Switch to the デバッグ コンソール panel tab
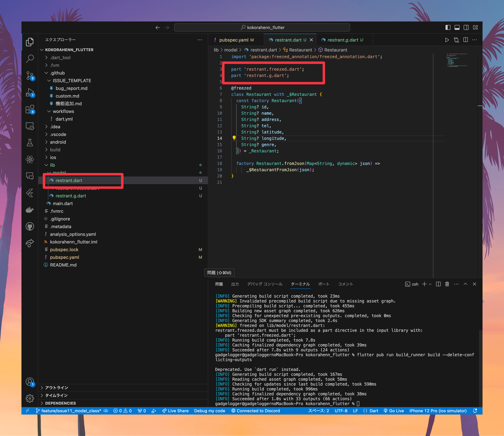This screenshot has height=436, width=504. point(265,284)
